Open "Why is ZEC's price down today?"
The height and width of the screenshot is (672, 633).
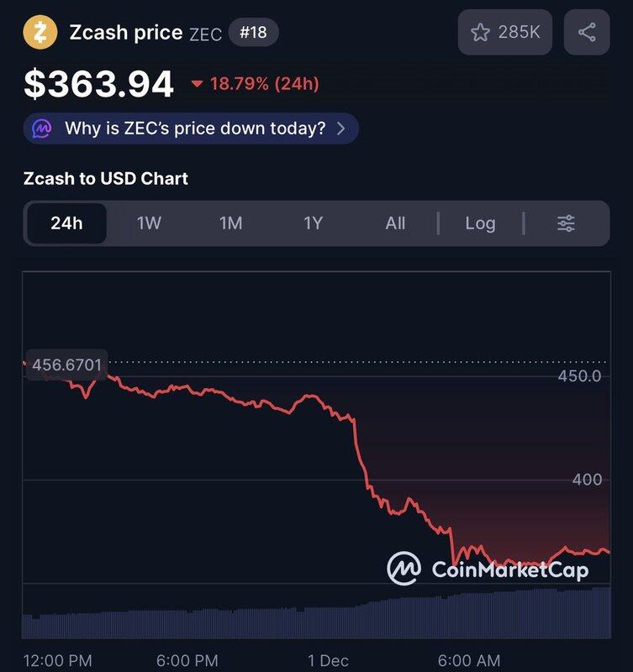[x=195, y=129]
